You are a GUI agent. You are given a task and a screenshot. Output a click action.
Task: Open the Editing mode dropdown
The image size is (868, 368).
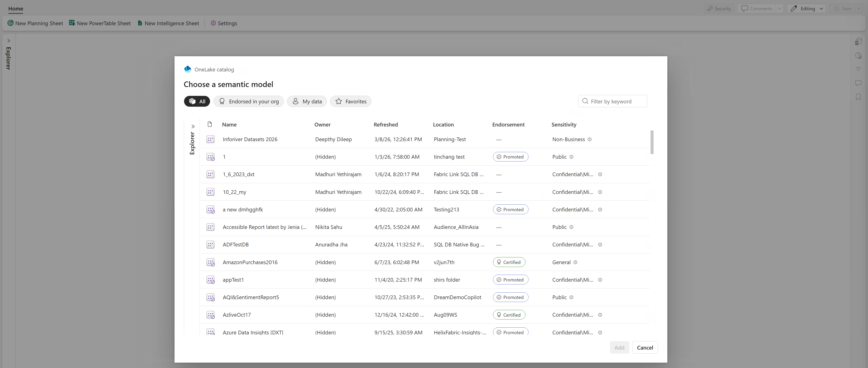point(821,8)
